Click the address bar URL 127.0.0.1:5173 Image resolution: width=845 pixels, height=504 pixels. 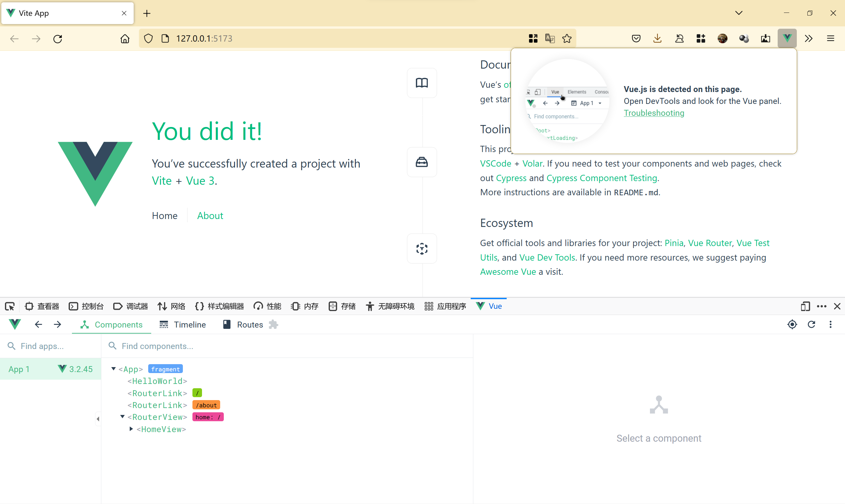(204, 38)
